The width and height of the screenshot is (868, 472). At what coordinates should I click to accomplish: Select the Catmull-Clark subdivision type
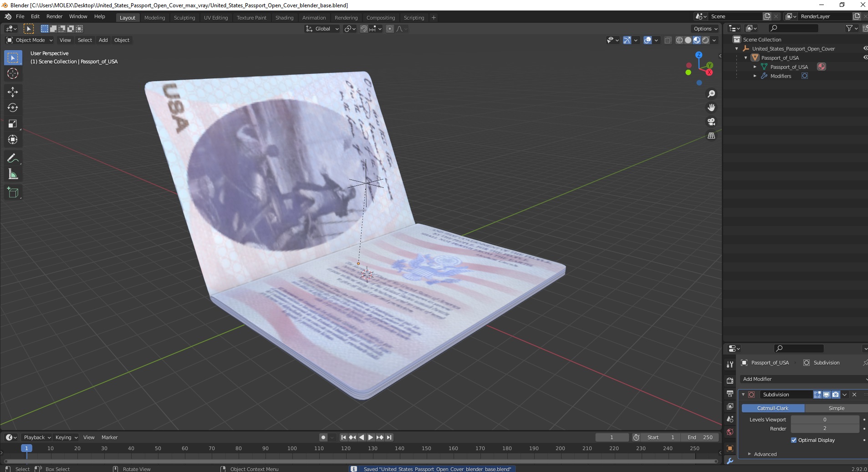pyautogui.click(x=773, y=408)
